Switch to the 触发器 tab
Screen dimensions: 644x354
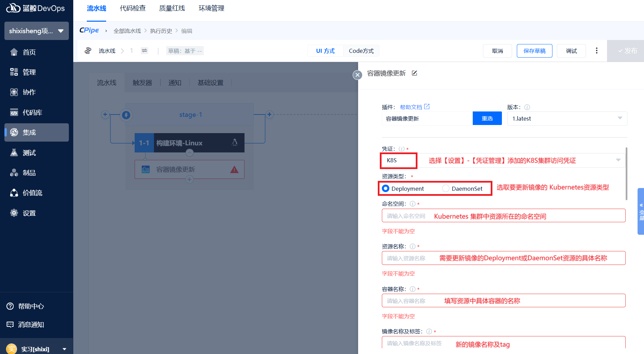click(142, 83)
